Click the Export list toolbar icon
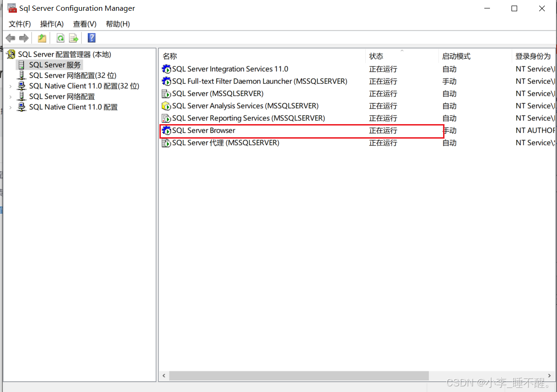The height and width of the screenshot is (392, 557). coord(74,38)
